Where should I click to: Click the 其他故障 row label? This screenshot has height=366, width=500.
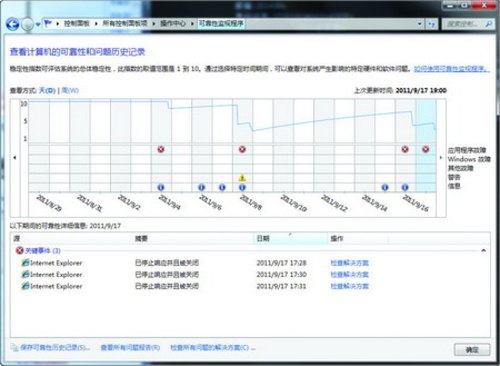pyautogui.click(x=460, y=168)
